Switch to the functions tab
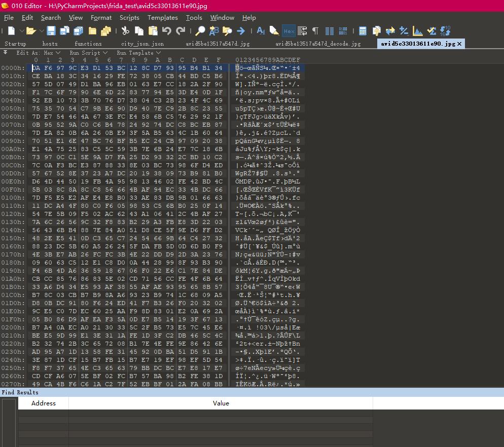Image resolution: width=504 pixels, height=447 pixels. click(x=88, y=44)
